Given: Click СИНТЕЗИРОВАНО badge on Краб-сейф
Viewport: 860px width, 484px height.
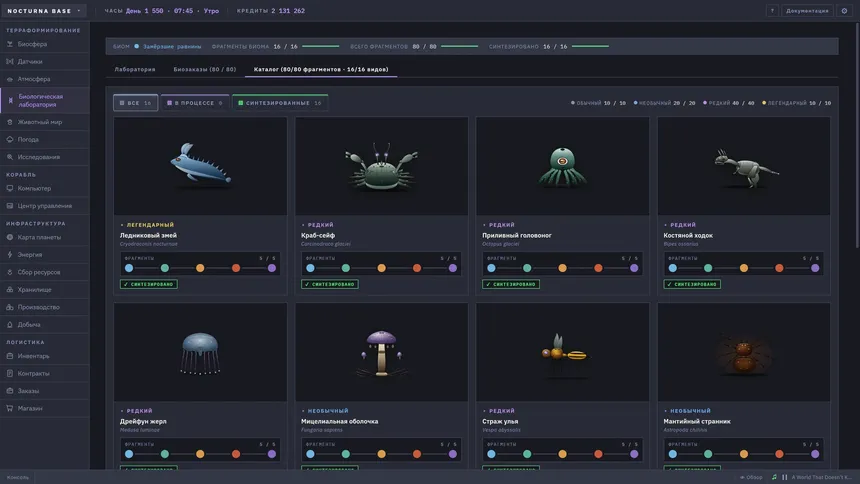Looking at the screenshot, I should [330, 284].
